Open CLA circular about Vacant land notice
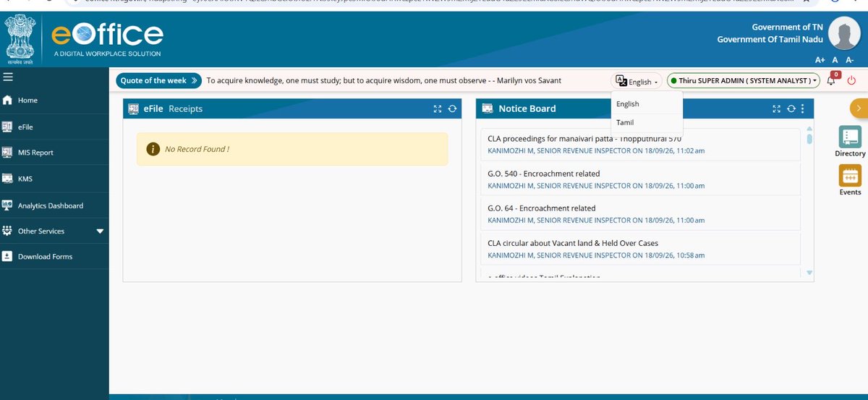The image size is (868, 400). pyautogui.click(x=573, y=243)
